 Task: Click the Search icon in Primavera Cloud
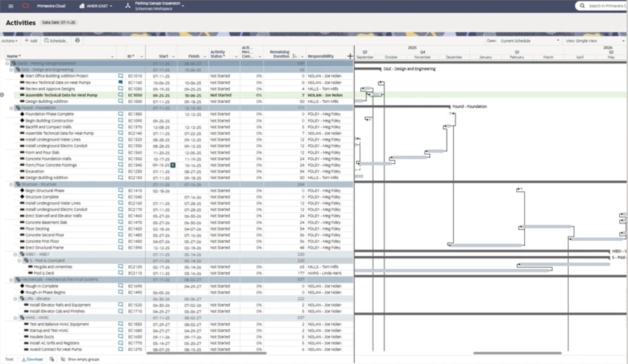pyautogui.click(x=582, y=5)
